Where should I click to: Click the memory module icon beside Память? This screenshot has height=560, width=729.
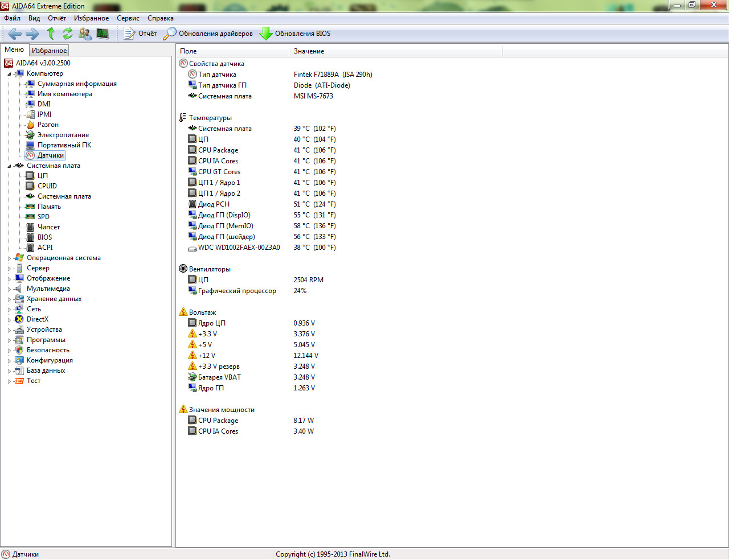click(30, 207)
